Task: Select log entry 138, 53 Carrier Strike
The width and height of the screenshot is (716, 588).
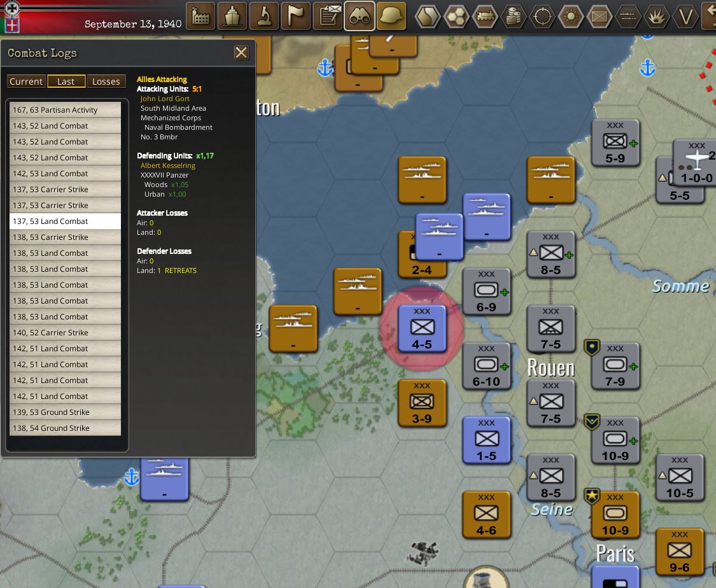Action: tap(66, 237)
